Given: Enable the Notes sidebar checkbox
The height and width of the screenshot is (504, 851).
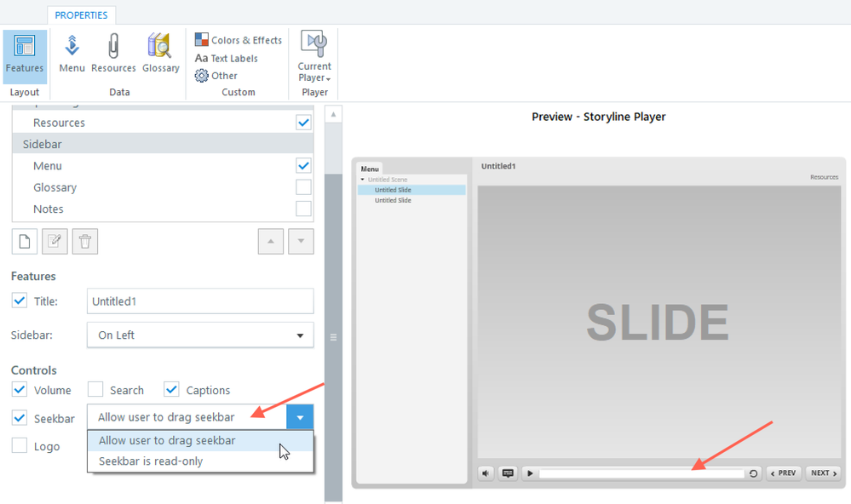Looking at the screenshot, I should tap(303, 209).
